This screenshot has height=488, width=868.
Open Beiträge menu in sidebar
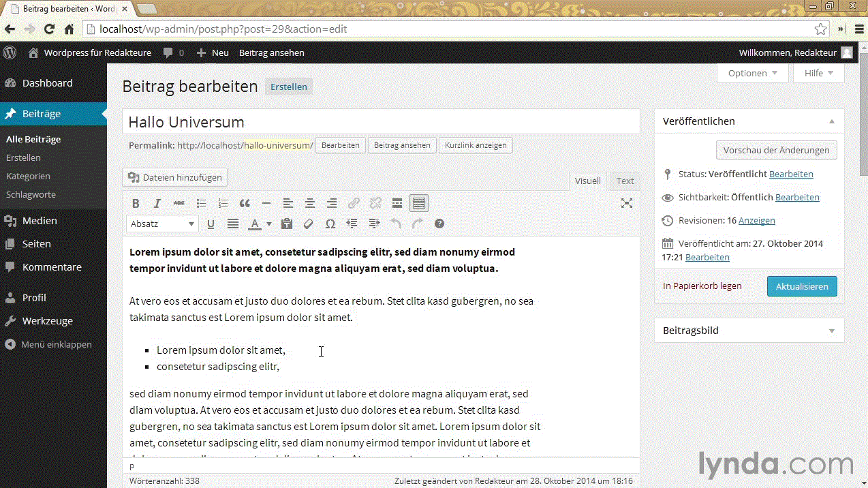[53, 114]
